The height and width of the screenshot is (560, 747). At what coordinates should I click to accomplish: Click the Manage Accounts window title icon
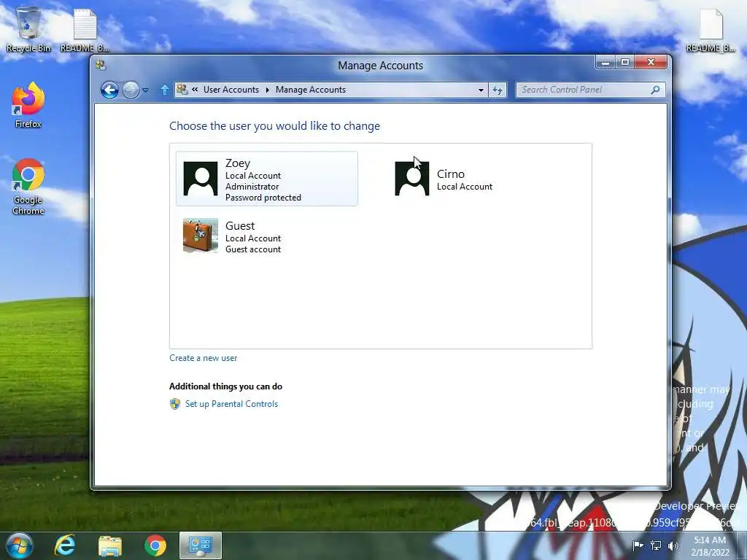pyautogui.click(x=100, y=65)
